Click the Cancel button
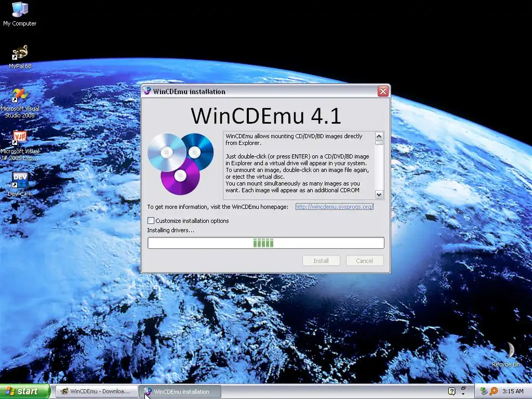The image size is (532, 399). coord(364,261)
